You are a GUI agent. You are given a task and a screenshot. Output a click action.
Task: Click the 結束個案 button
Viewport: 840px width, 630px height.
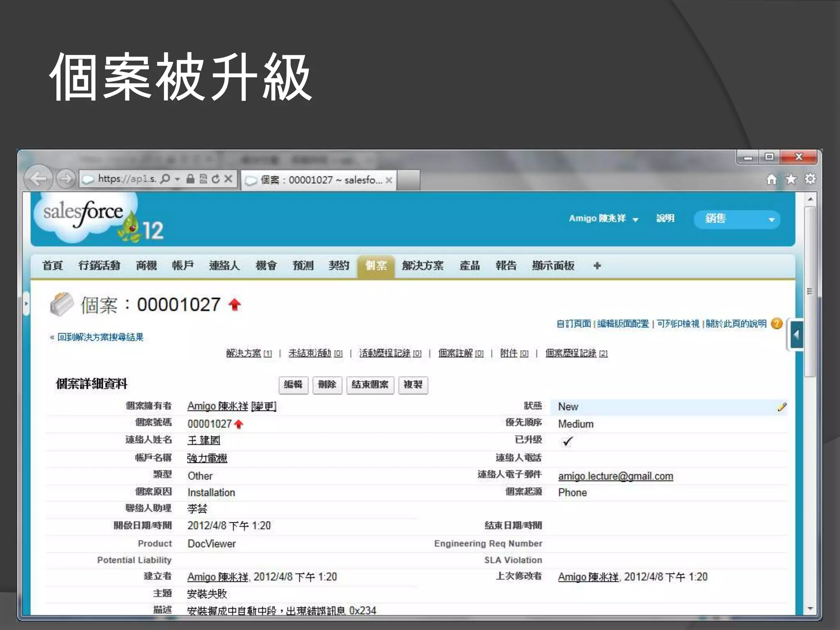click(x=370, y=385)
